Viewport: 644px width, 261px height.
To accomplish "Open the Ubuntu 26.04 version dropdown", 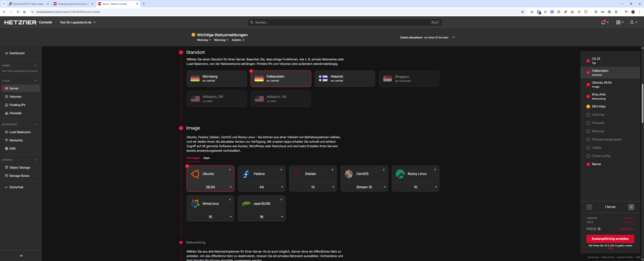I will (x=210, y=187).
